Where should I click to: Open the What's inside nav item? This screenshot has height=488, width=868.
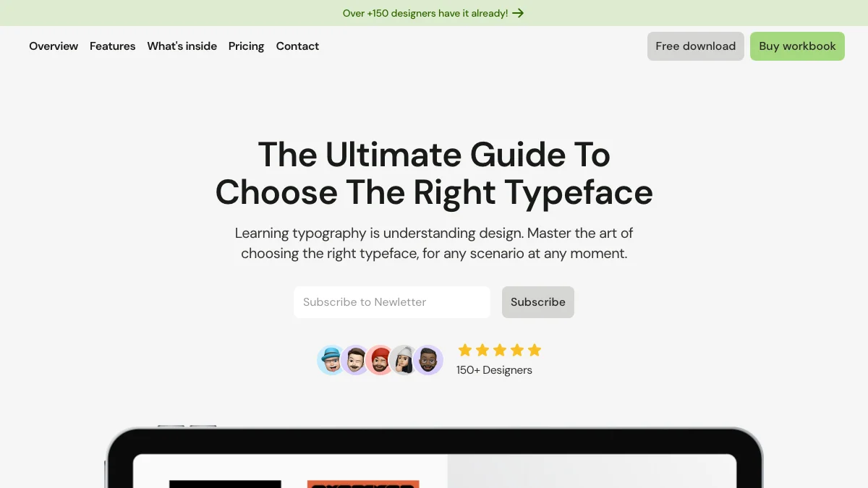pyautogui.click(x=182, y=46)
